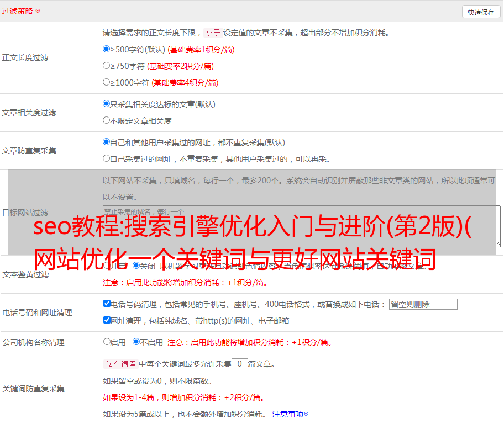Select 关闭 for 文本鉴黄过滤
The image size is (504, 424).
tap(136, 266)
